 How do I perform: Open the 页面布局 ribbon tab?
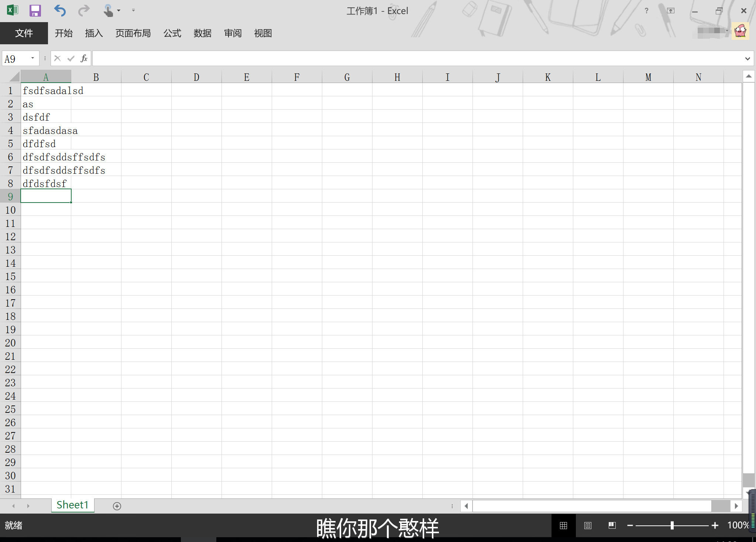133,33
